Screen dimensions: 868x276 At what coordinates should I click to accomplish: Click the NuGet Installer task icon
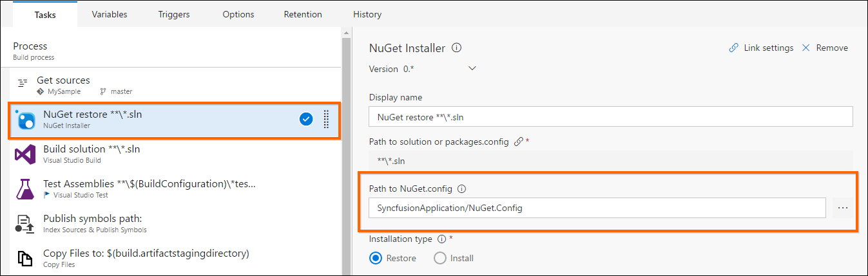[x=26, y=120]
